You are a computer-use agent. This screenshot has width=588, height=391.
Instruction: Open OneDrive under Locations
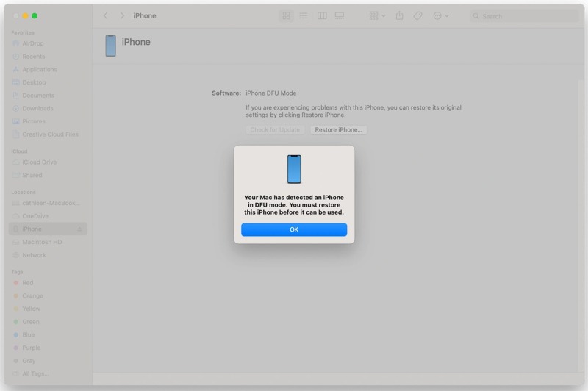point(48,216)
